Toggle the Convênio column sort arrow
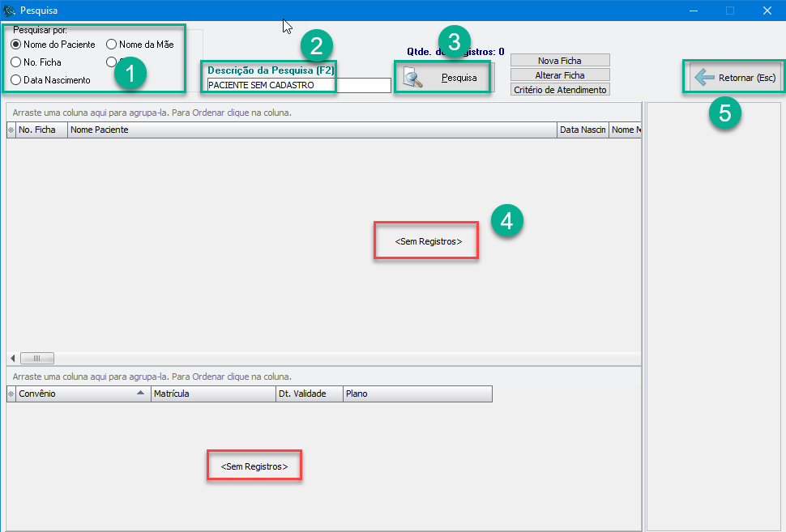 (x=140, y=394)
